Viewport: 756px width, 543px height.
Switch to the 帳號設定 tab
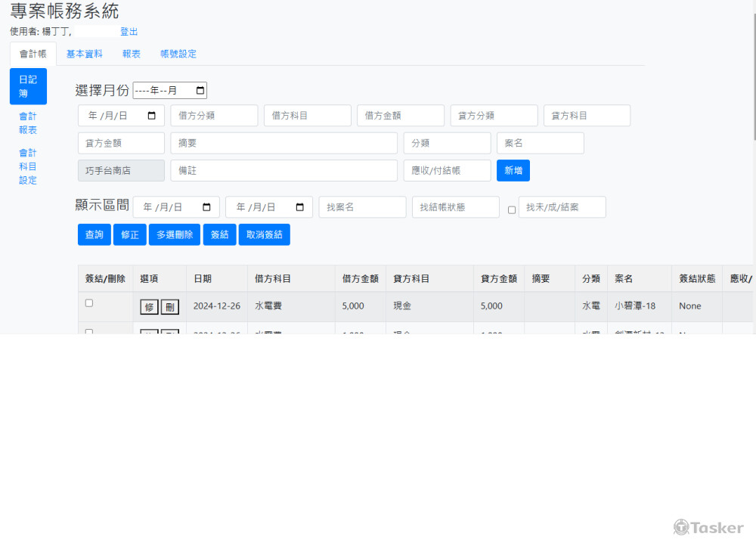point(178,54)
